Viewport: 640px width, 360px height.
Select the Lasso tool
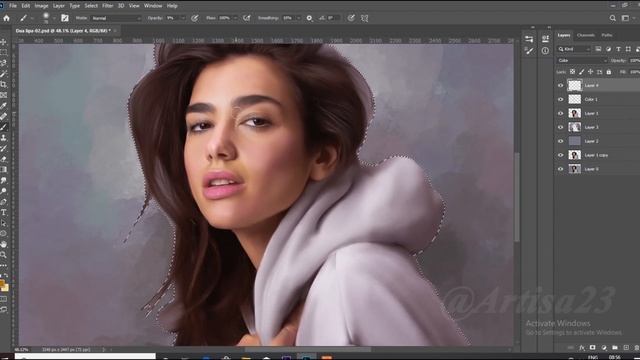(4, 63)
